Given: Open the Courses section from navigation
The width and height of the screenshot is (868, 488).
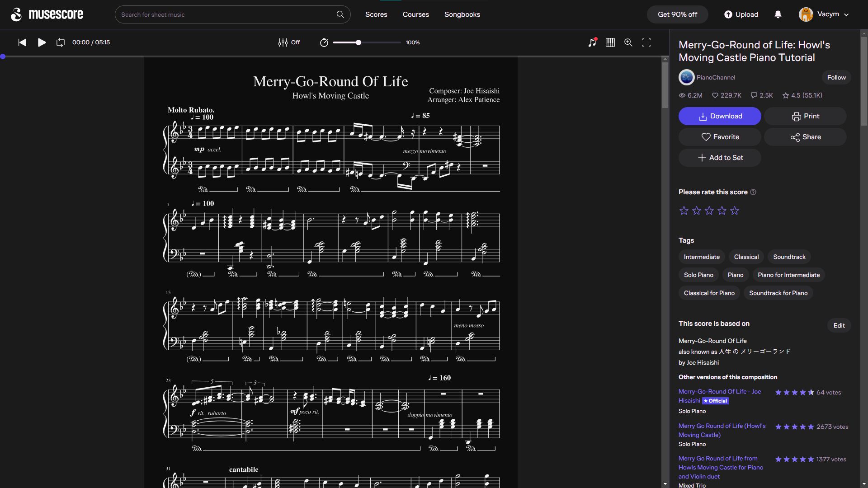Looking at the screenshot, I should [416, 14].
